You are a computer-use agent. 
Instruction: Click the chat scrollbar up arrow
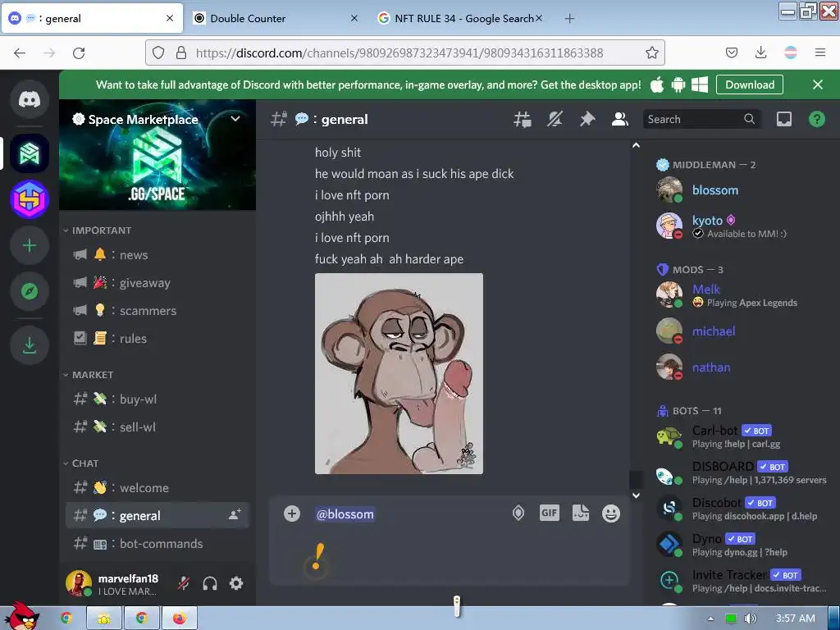(636, 145)
